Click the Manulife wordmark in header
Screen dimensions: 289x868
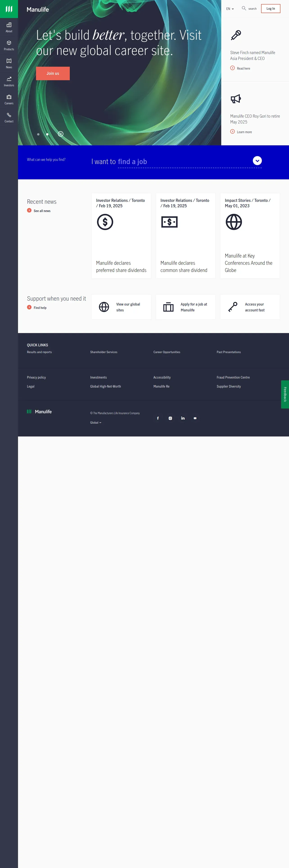click(38, 9)
